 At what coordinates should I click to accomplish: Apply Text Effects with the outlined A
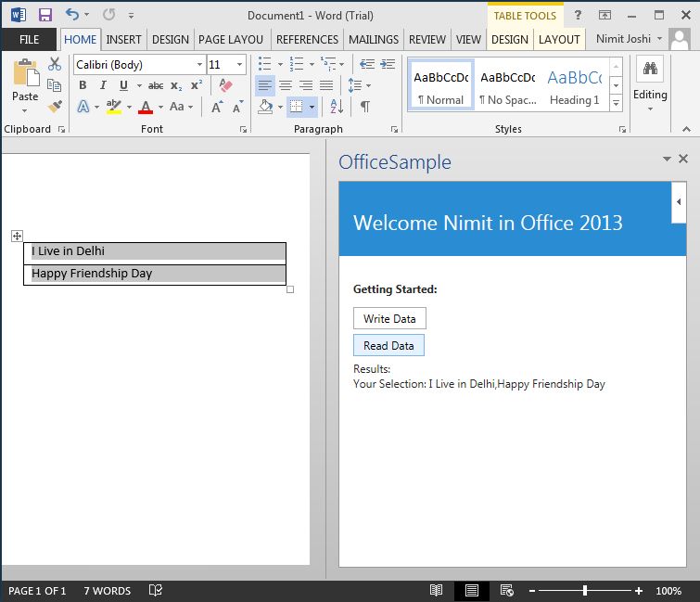click(83, 107)
